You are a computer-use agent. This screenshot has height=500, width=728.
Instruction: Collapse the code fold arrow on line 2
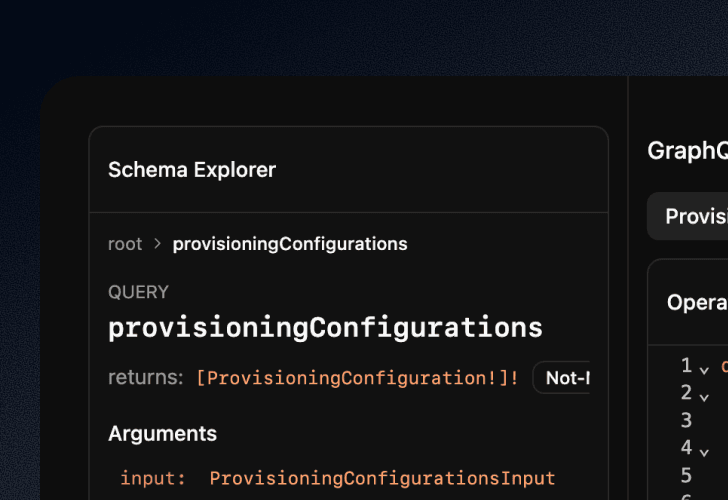[704, 398]
